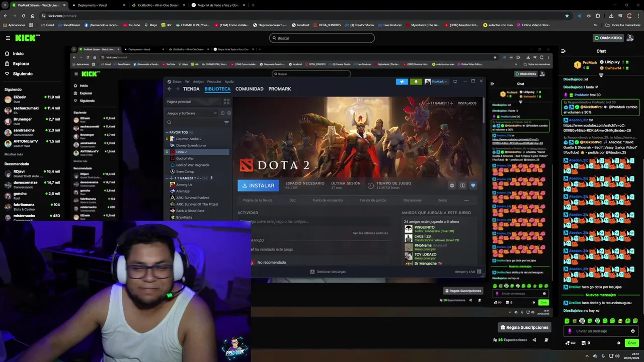Viewport: 644px width, 362px height.
Task: Select Among Us in Steam library
Action: (x=184, y=185)
